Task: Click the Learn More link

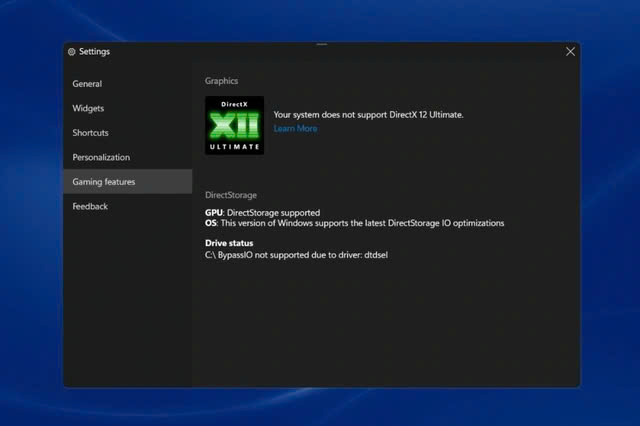Action: click(x=295, y=128)
